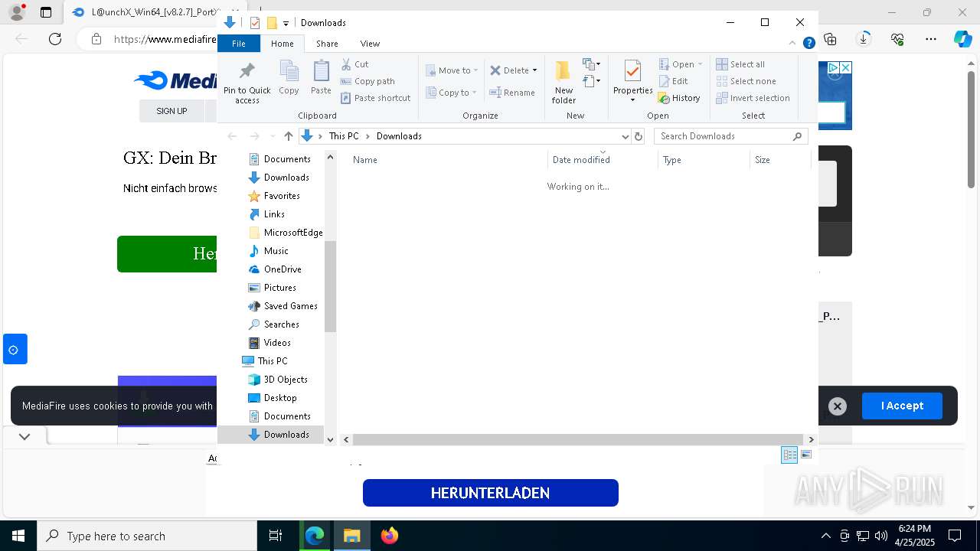
Task: Switch to the Share ribbon tab
Action: (x=327, y=44)
